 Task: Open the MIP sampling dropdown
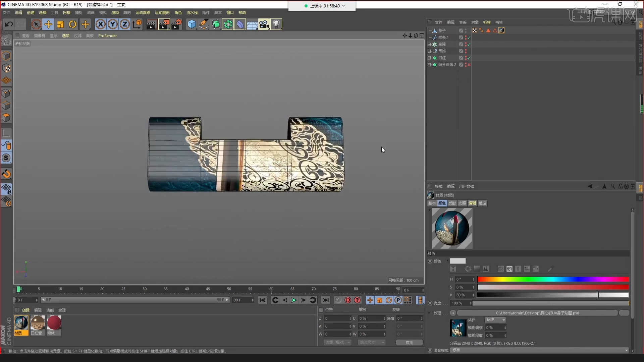(x=495, y=320)
